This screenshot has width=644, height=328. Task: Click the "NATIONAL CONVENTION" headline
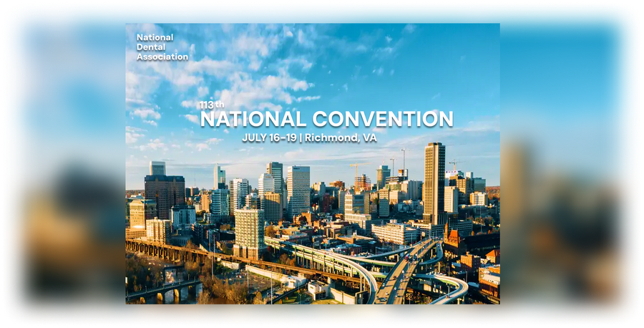click(x=326, y=119)
